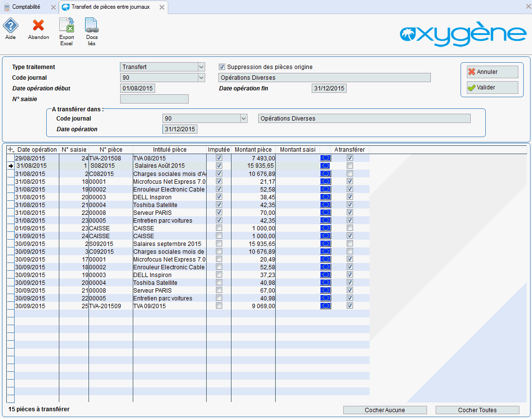Select amount cell '7 493,00'

click(x=253, y=158)
